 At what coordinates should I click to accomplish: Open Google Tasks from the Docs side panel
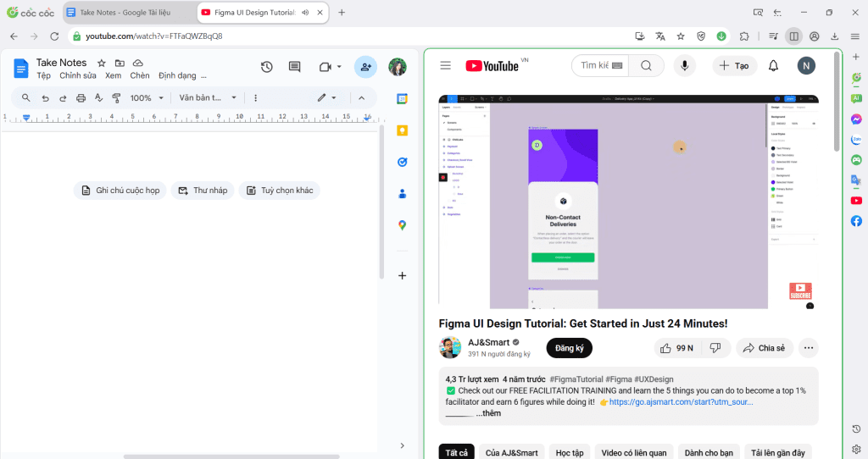coord(403,162)
